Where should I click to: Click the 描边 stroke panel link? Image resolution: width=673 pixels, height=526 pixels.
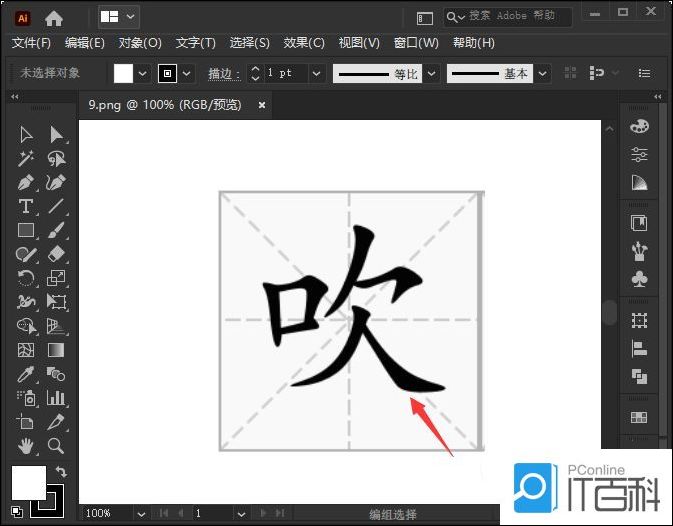224,74
